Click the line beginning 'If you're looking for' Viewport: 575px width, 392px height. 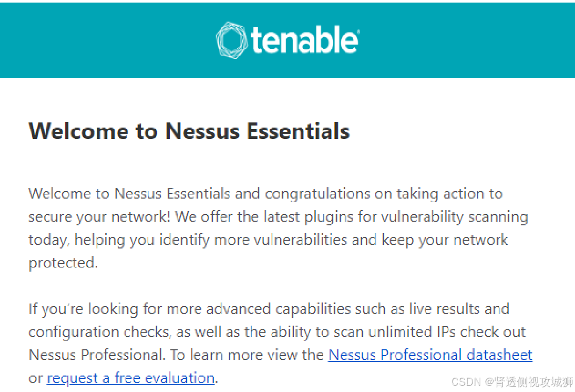(269, 309)
